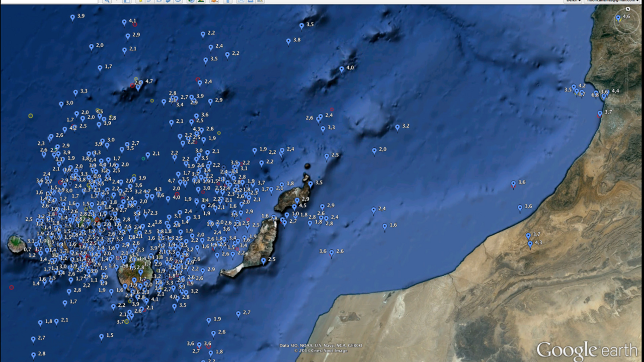Click the 3,2 placemark far east of the seamounts
Screen dimensions: 644x362
[397, 128]
